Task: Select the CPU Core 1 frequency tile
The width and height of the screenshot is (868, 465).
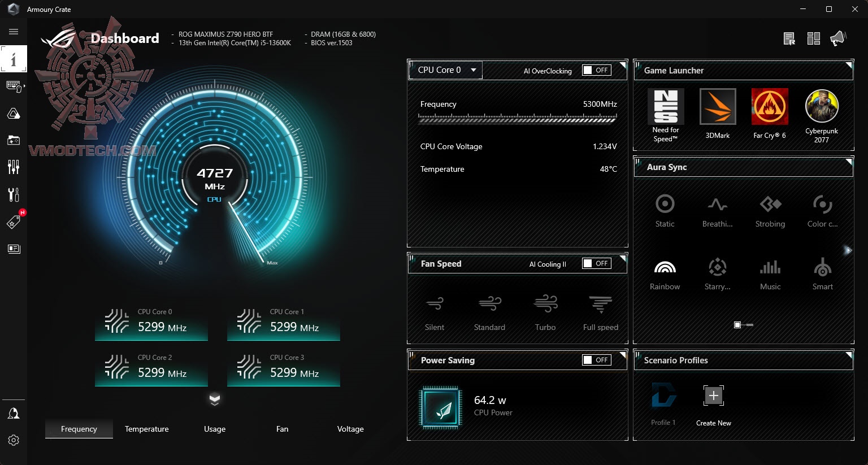Action: [284, 323]
